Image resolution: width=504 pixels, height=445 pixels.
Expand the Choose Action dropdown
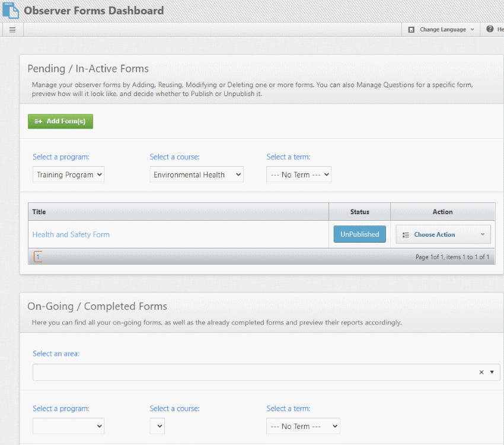click(443, 234)
